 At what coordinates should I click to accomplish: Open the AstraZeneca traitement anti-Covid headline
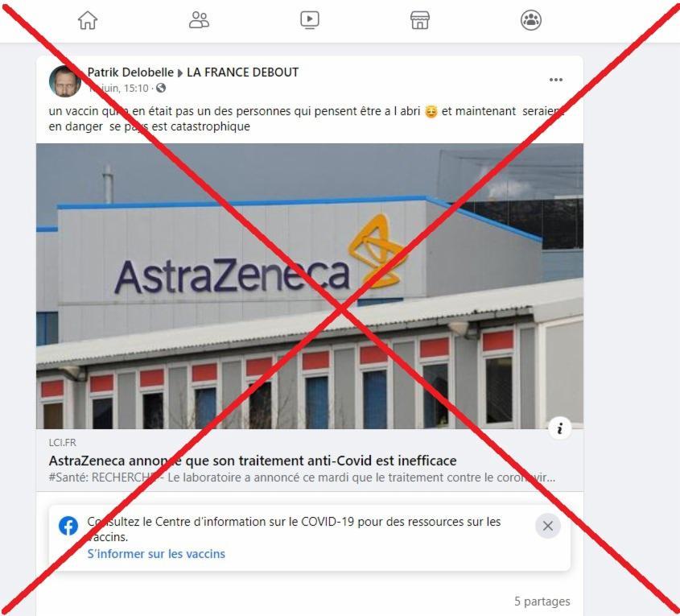253,461
